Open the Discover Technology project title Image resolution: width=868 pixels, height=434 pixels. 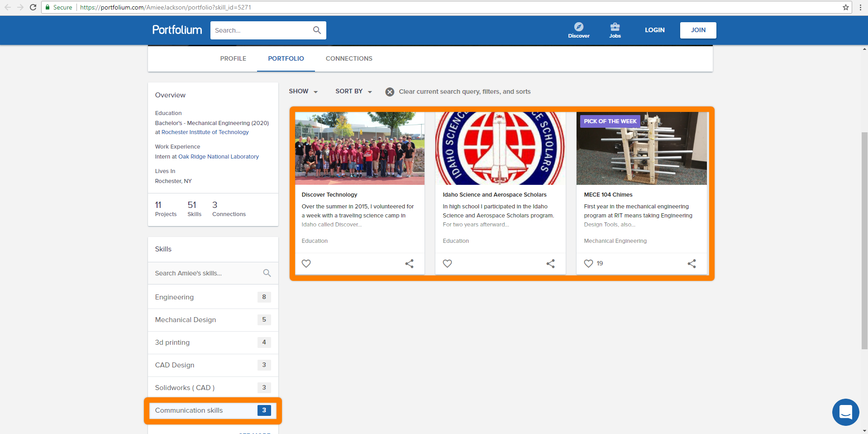click(x=329, y=195)
